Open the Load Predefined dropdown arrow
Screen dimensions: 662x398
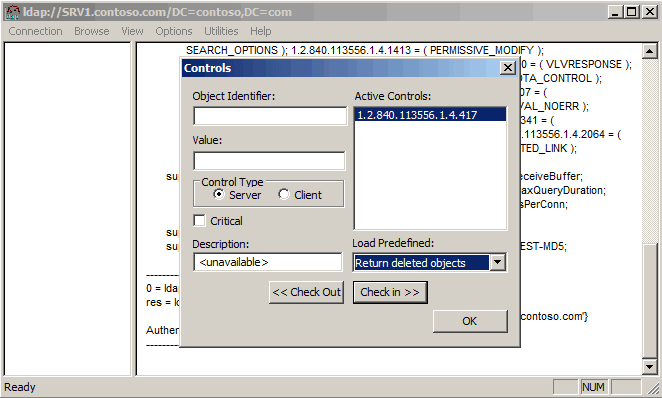pos(498,263)
